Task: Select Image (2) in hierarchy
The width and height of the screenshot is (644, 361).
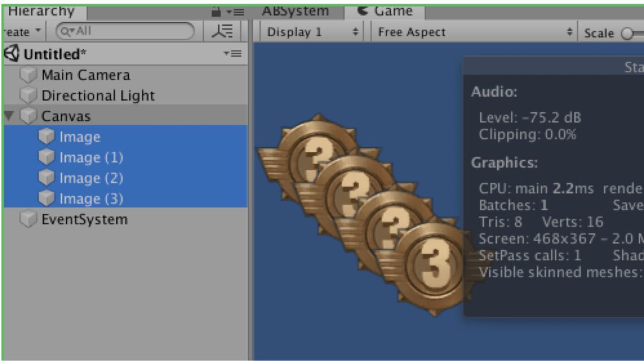Action: point(126,178)
